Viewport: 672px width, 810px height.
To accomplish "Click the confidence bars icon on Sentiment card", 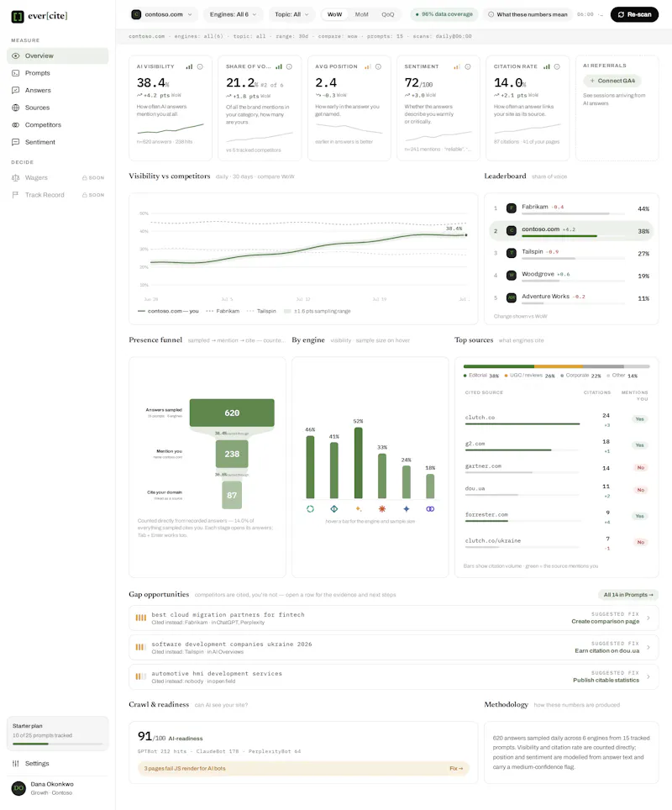I will (457, 66).
